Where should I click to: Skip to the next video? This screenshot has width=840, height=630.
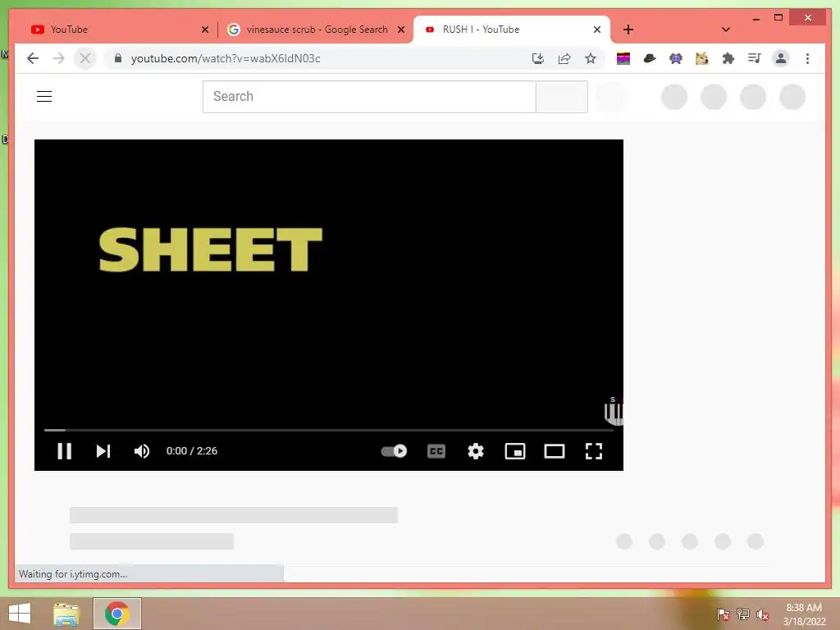pyautogui.click(x=103, y=451)
